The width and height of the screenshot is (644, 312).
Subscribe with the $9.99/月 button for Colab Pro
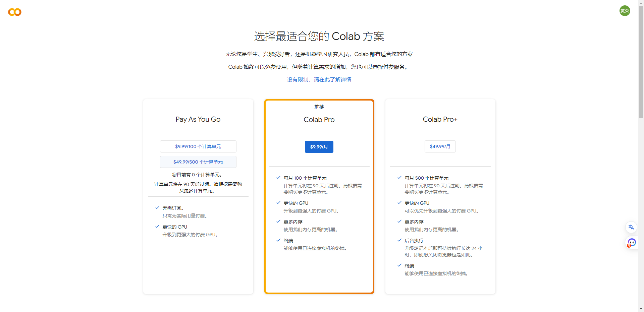click(x=319, y=146)
